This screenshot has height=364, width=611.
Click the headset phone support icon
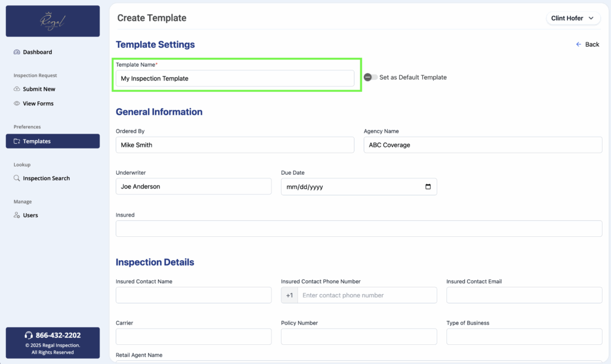coord(29,335)
